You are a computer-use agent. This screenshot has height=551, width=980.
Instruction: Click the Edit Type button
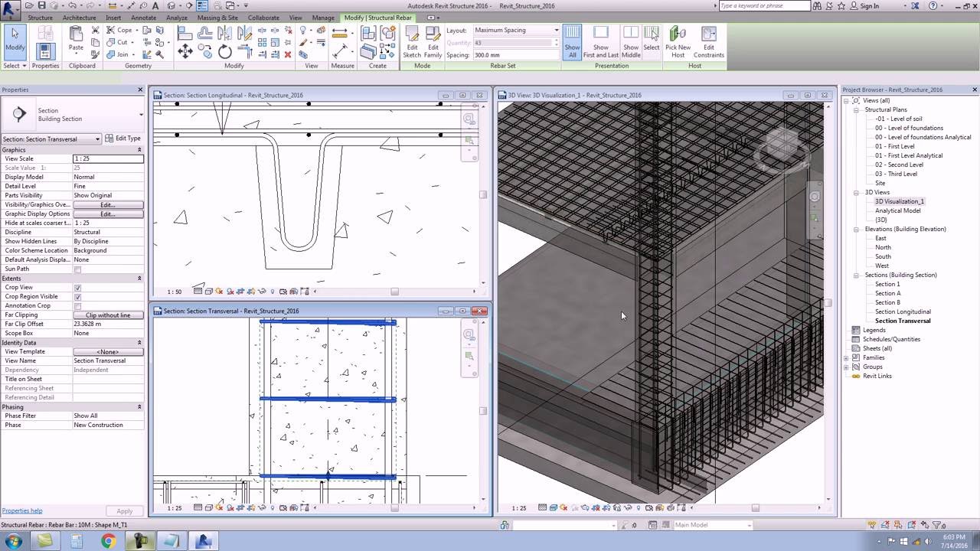pos(123,139)
